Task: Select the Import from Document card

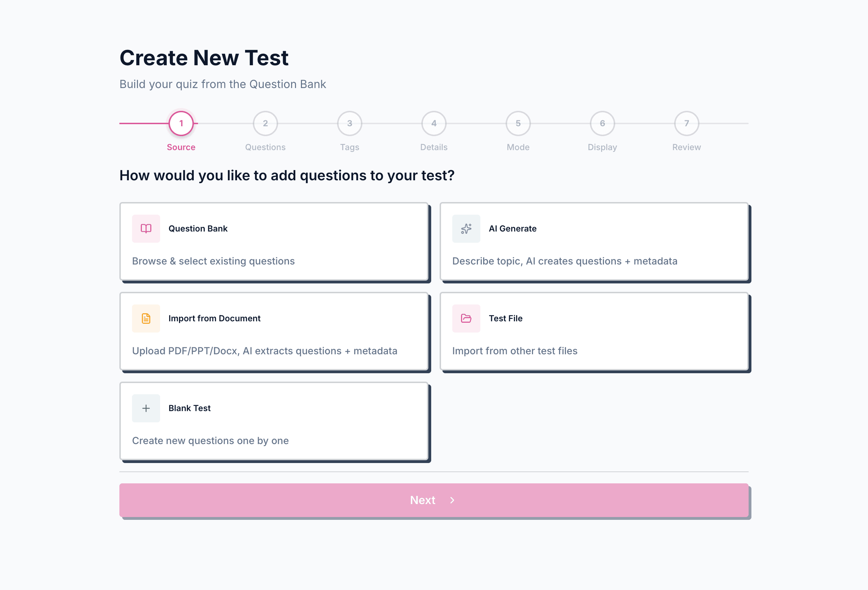Action: click(274, 331)
